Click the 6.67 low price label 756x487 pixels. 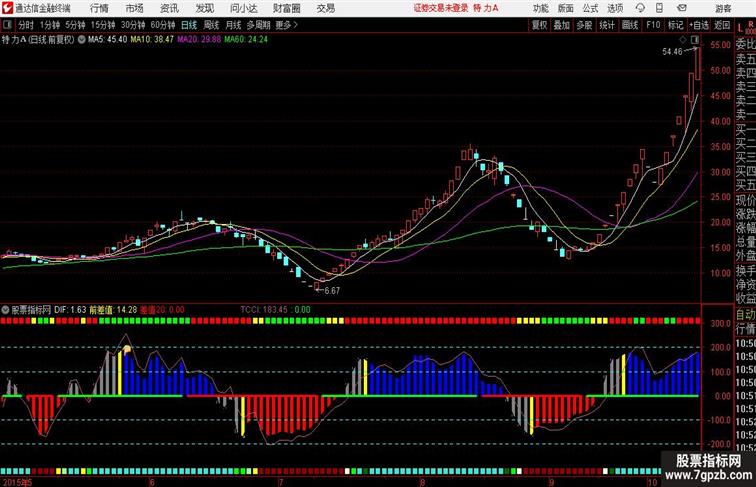pos(332,291)
